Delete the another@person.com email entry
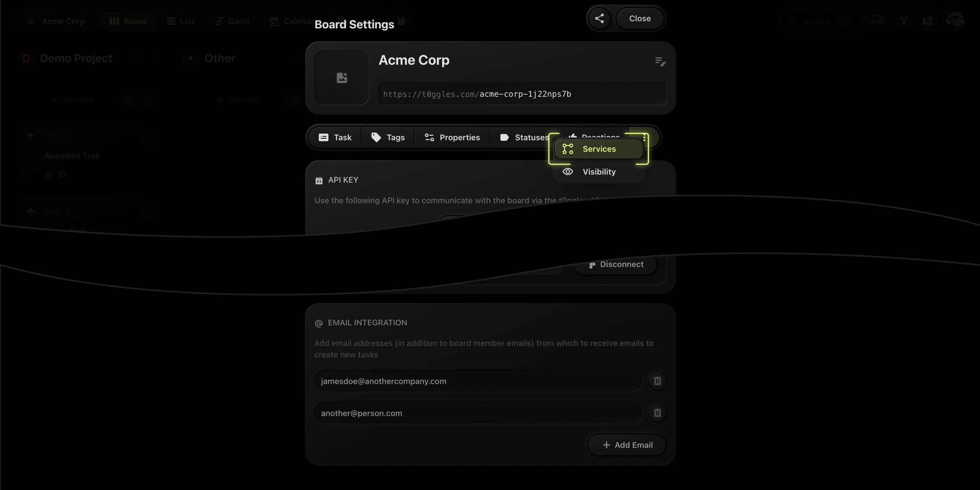Image resolution: width=980 pixels, height=490 pixels. click(657, 413)
